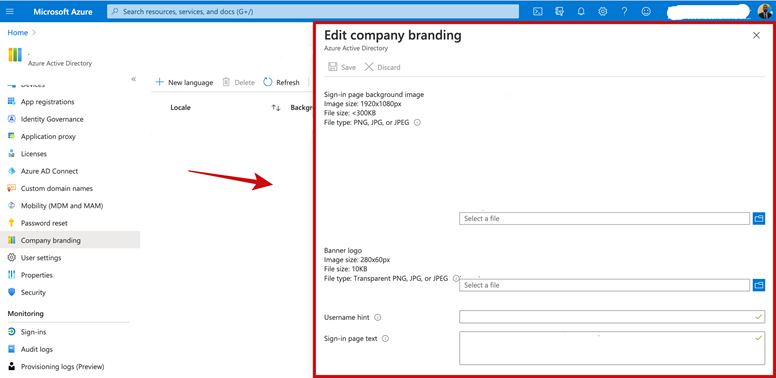Click the Username hint input field
776x378 pixels.
(x=612, y=317)
